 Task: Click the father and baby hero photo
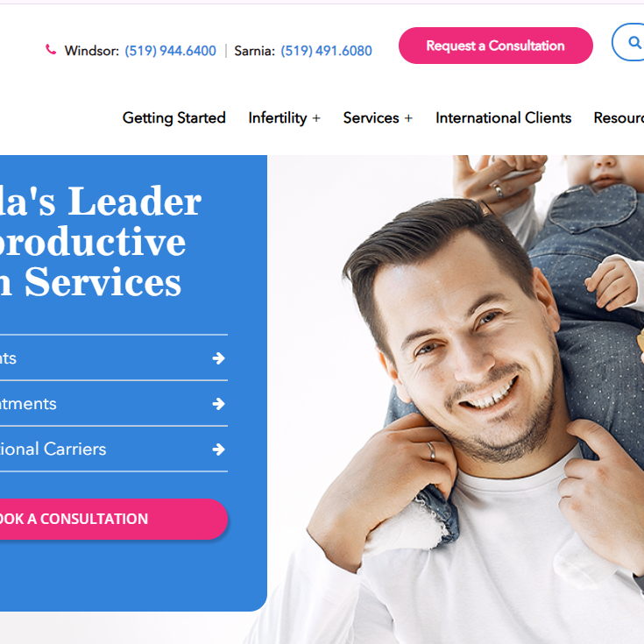point(456,400)
